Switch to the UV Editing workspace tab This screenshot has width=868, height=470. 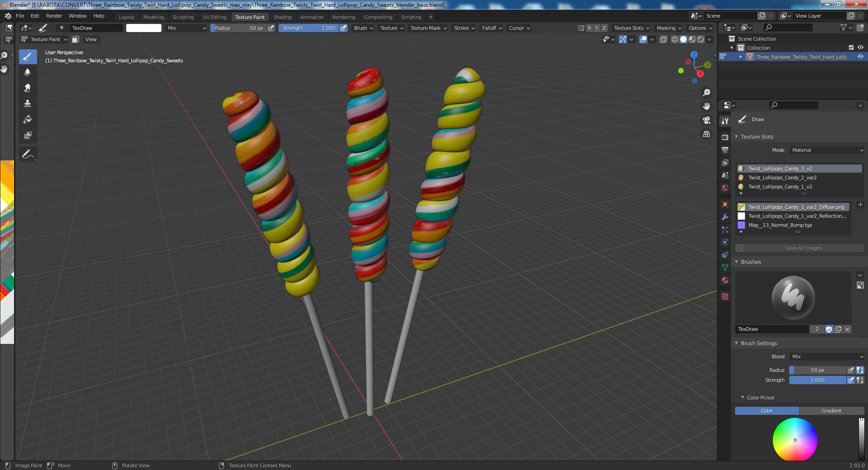pyautogui.click(x=214, y=17)
